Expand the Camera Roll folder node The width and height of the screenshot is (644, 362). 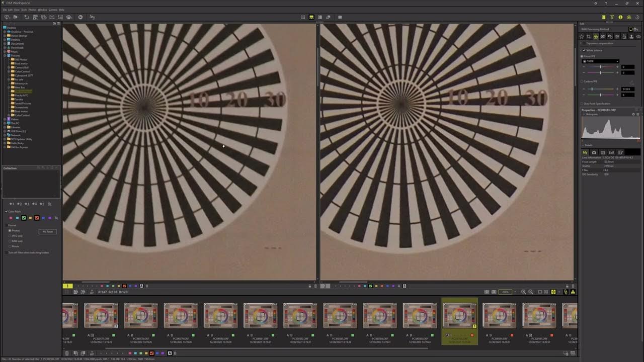tap(9, 67)
